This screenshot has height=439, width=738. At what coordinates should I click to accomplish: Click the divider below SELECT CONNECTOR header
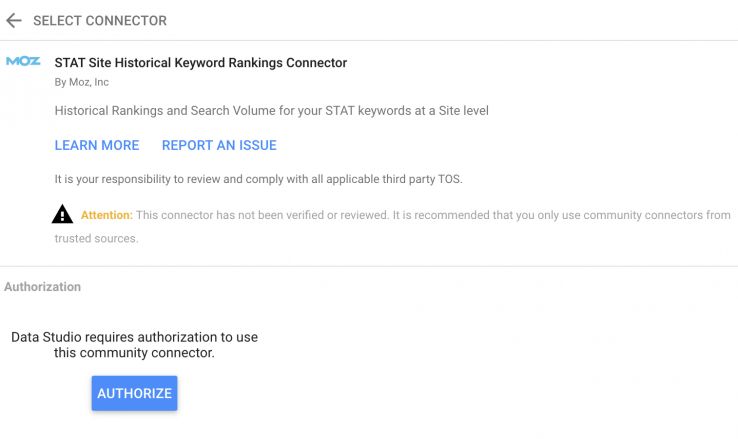369,41
